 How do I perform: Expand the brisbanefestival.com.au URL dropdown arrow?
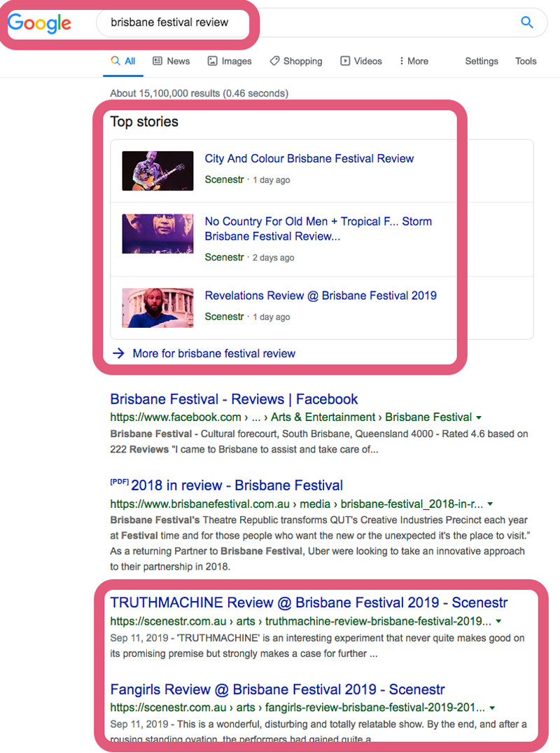click(490, 504)
